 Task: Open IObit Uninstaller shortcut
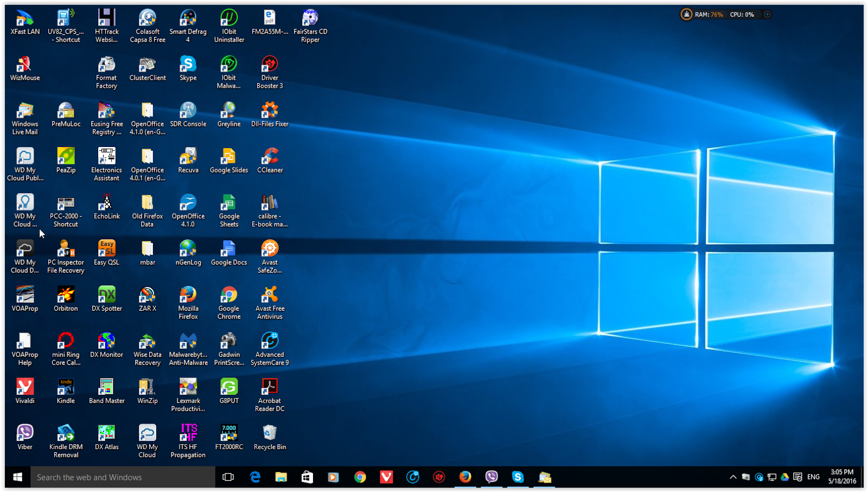click(x=229, y=26)
